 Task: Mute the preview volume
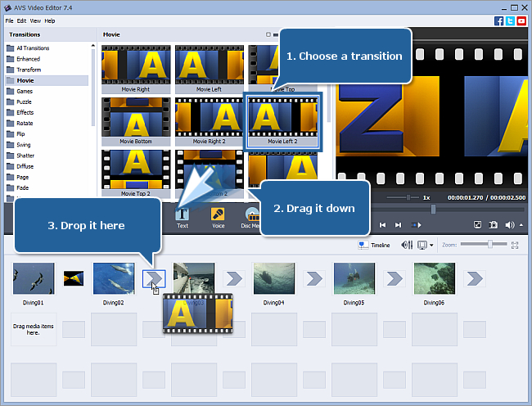click(509, 225)
